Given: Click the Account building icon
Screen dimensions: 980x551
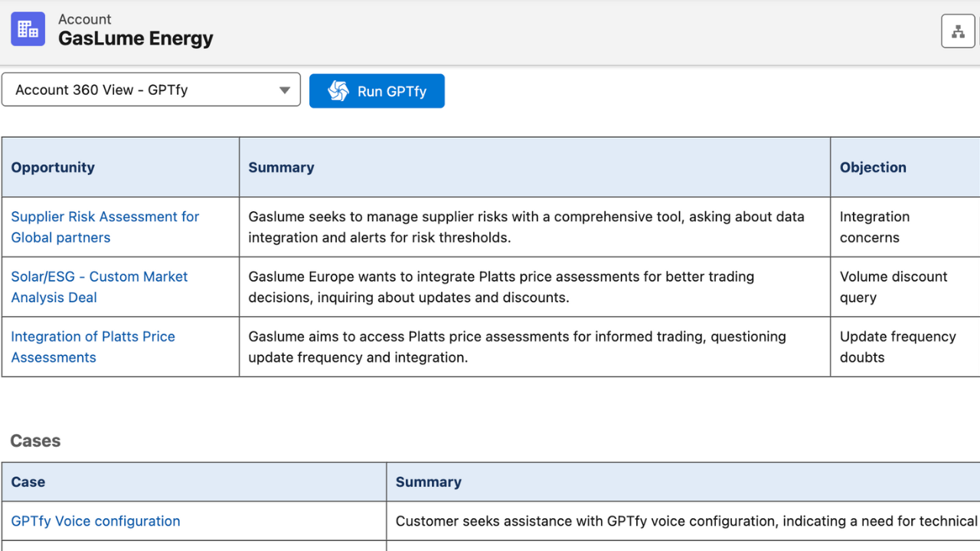Looking at the screenshot, I should 28,29.
